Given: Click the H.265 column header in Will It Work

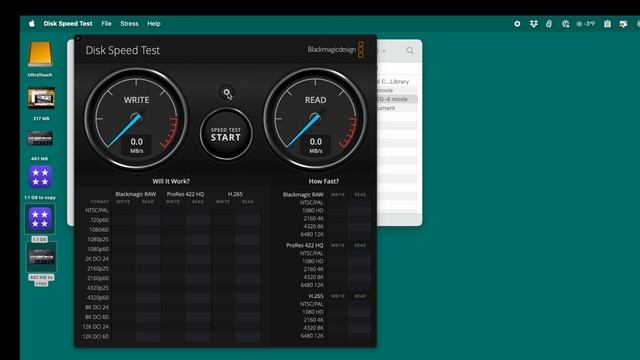Looking at the screenshot, I should (x=235, y=194).
